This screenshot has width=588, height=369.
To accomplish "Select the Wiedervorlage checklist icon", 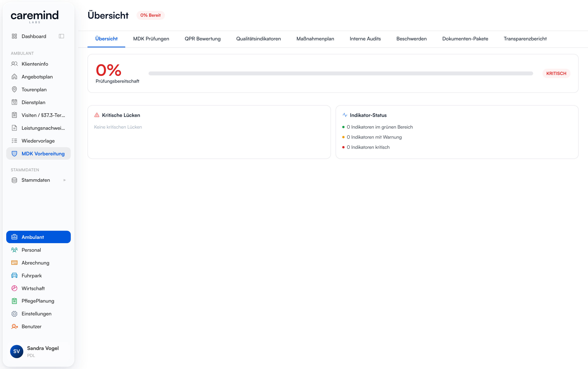I will click(14, 141).
